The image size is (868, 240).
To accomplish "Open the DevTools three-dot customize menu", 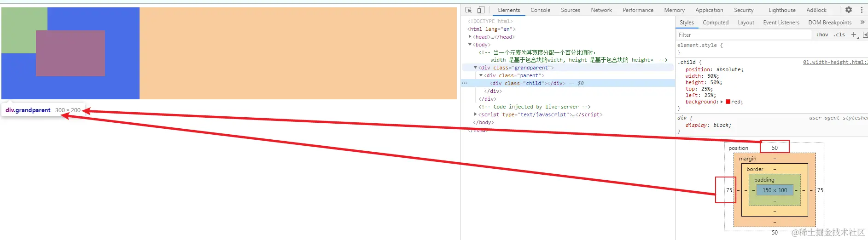I will tap(862, 10).
